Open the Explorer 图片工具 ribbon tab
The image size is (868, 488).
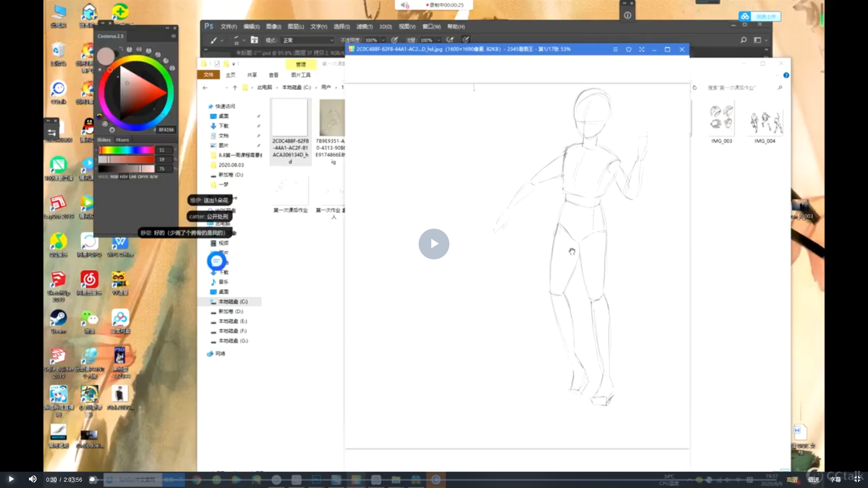pyautogui.click(x=301, y=75)
